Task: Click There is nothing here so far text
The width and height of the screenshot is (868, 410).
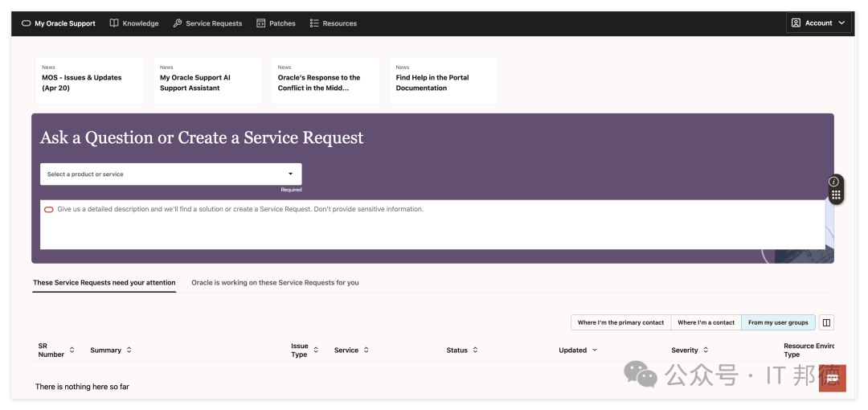Action: (x=82, y=387)
